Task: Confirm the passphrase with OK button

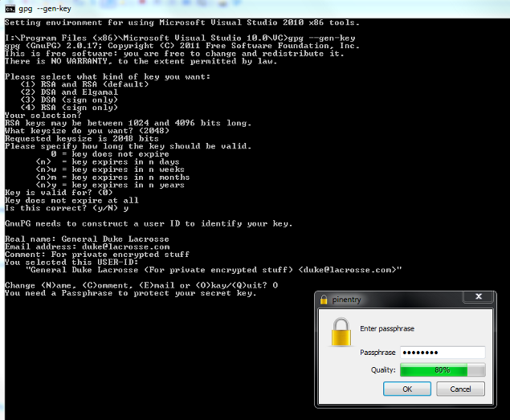Action: coord(406,389)
